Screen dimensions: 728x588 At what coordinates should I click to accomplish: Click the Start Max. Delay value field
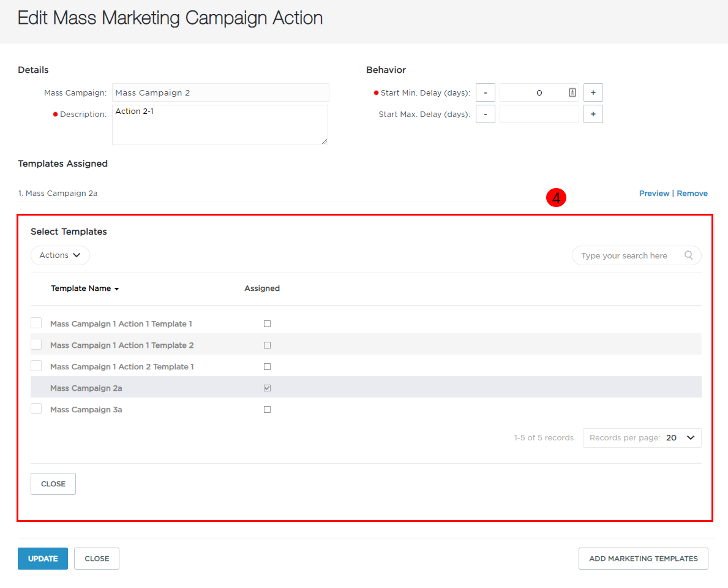[x=539, y=115]
